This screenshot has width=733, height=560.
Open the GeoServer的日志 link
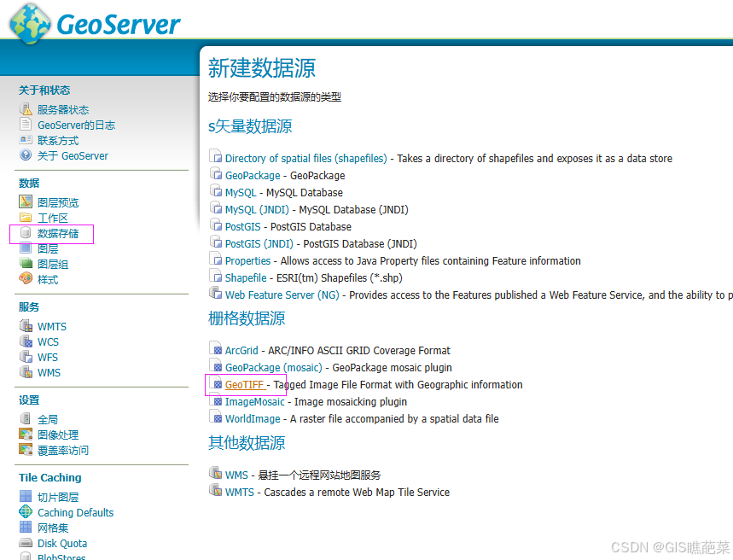[76, 125]
